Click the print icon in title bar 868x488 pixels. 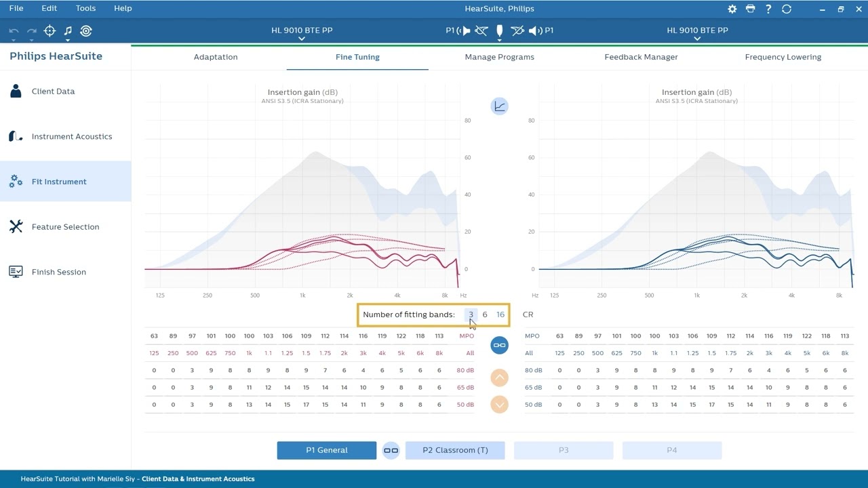click(x=750, y=9)
